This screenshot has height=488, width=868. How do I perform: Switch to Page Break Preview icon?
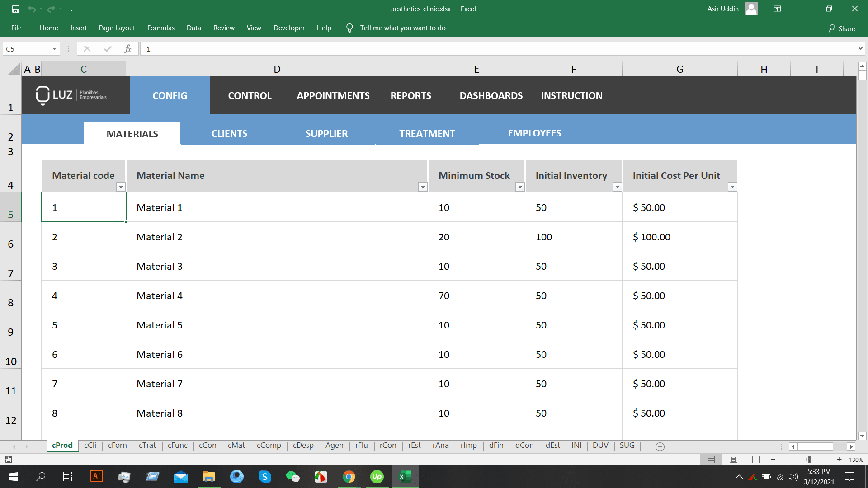[x=755, y=459]
